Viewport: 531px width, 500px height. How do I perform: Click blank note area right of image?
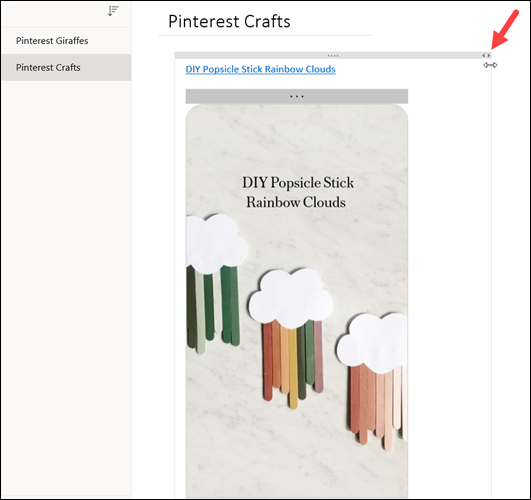point(449,271)
